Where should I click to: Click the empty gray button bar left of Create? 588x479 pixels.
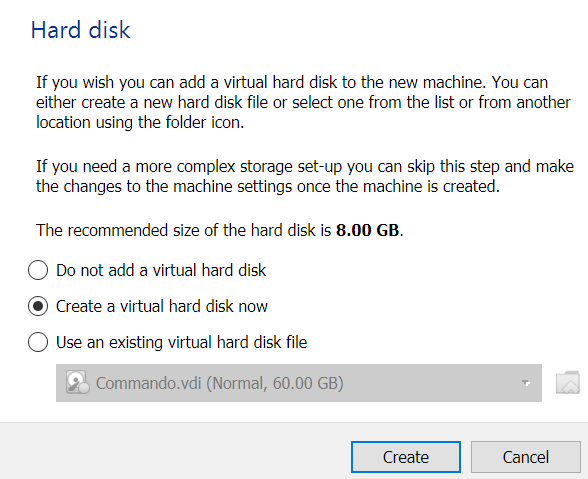tap(174, 451)
